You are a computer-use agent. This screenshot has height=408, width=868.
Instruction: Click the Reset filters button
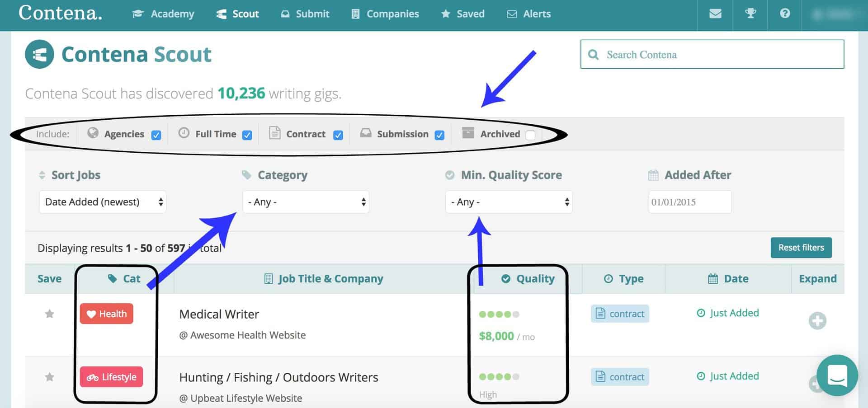[x=801, y=248]
